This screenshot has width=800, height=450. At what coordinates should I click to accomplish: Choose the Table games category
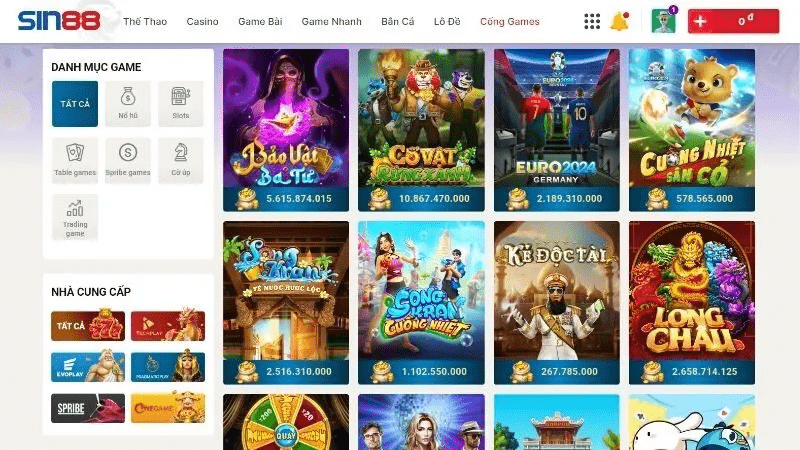75,160
